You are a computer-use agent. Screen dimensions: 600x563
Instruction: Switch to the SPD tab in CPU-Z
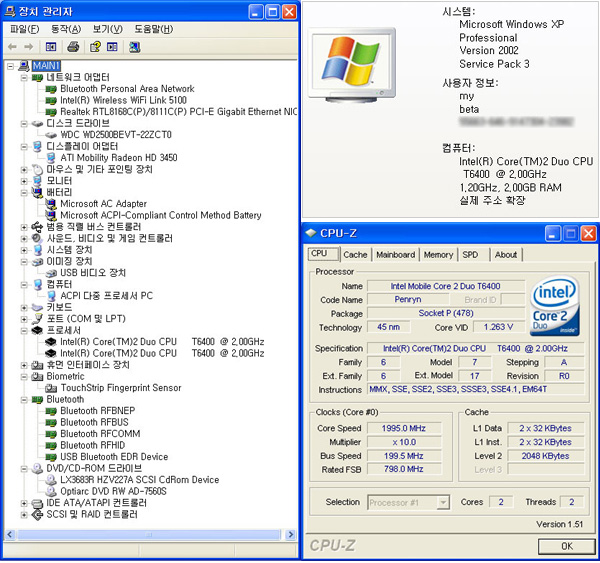pyautogui.click(x=470, y=255)
